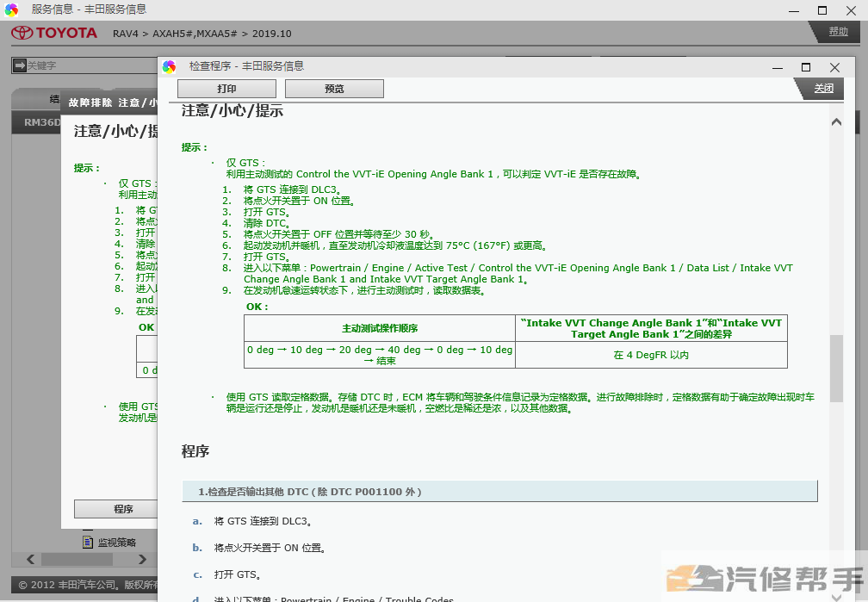This screenshot has height=602, width=868.
Task: Click the arrow icon beside the keyword field
Action: (x=19, y=65)
